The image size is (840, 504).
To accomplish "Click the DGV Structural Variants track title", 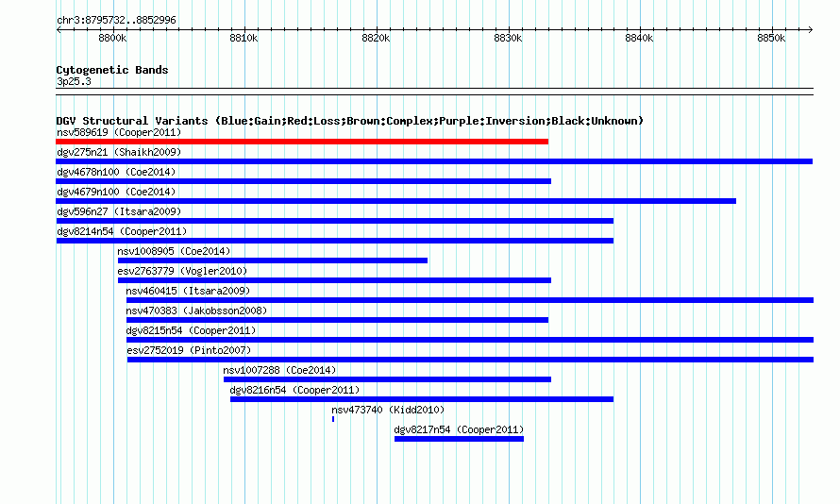I will [350, 121].
